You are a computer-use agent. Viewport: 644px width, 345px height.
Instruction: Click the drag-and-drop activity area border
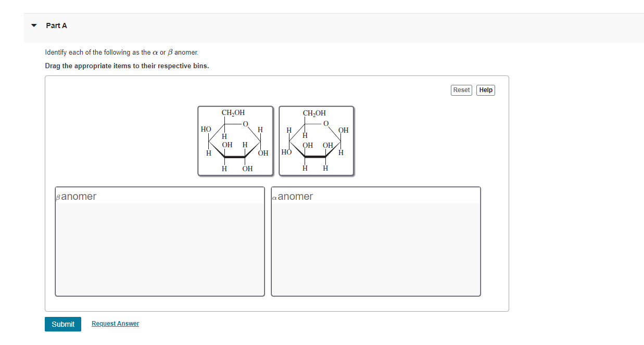277,76
